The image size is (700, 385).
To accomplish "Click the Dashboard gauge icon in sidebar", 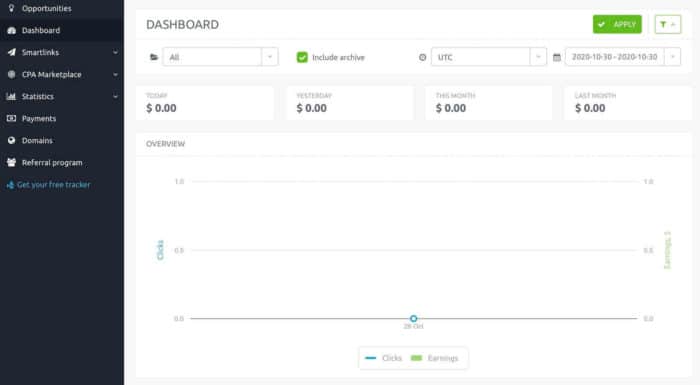I will [12, 30].
